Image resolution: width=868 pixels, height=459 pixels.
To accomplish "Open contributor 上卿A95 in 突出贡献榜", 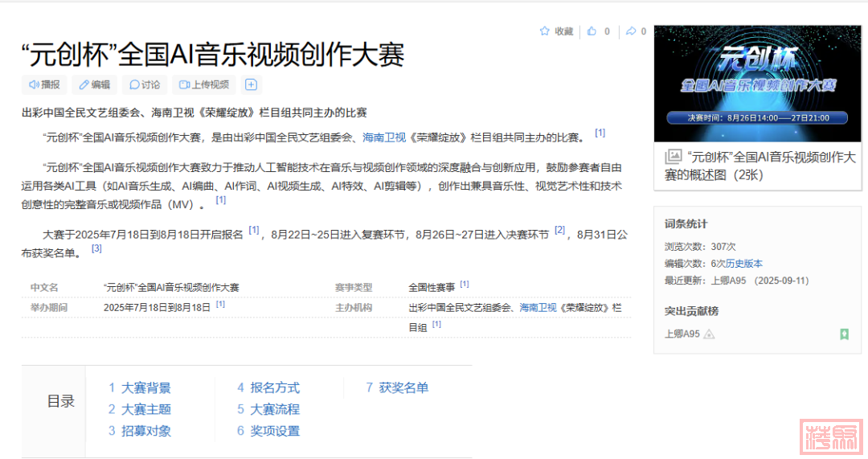I will coord(682,334).
